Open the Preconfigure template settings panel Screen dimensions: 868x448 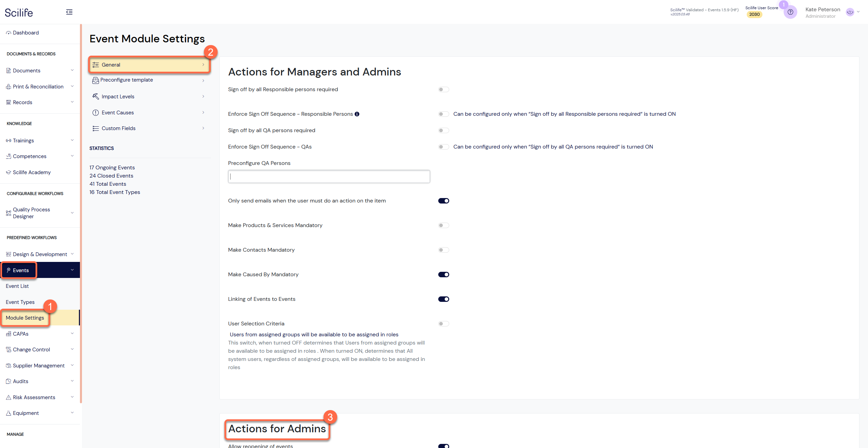pyautogui.click(x=127, y=80)
